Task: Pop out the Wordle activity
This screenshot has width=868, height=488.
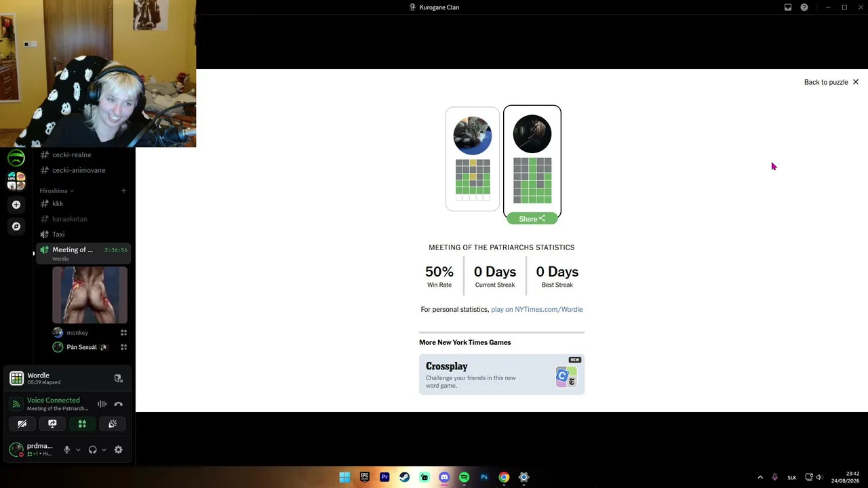Action: 118,378
